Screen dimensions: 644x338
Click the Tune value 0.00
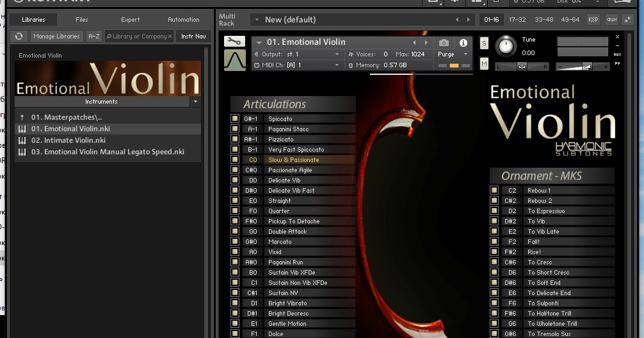pyautogui.click(x=528, y=52)
